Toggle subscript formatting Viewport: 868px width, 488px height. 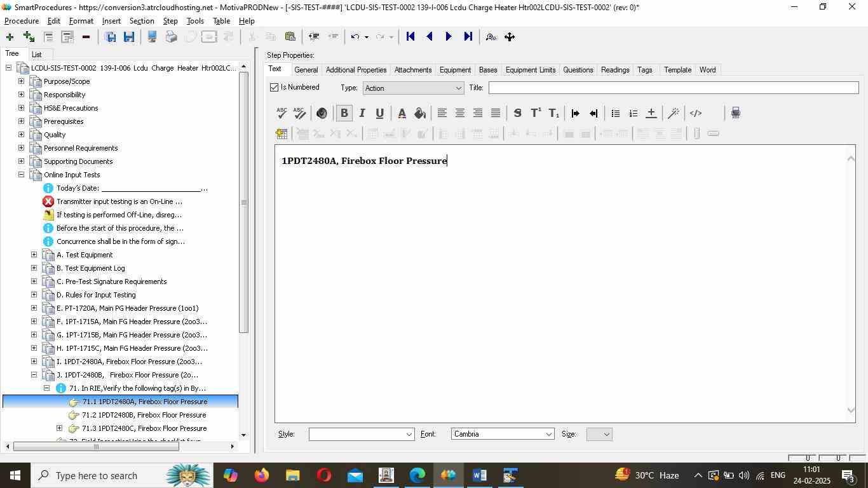click(553, 113)
